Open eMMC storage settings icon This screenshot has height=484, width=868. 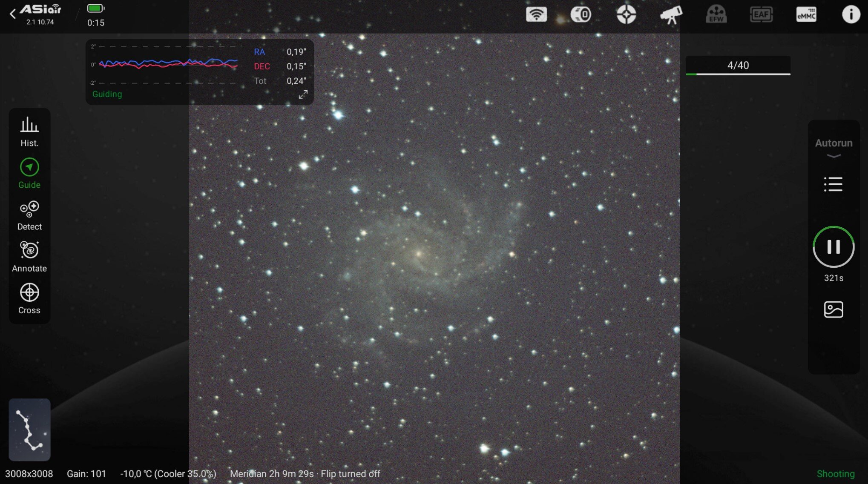pos(806,14)
